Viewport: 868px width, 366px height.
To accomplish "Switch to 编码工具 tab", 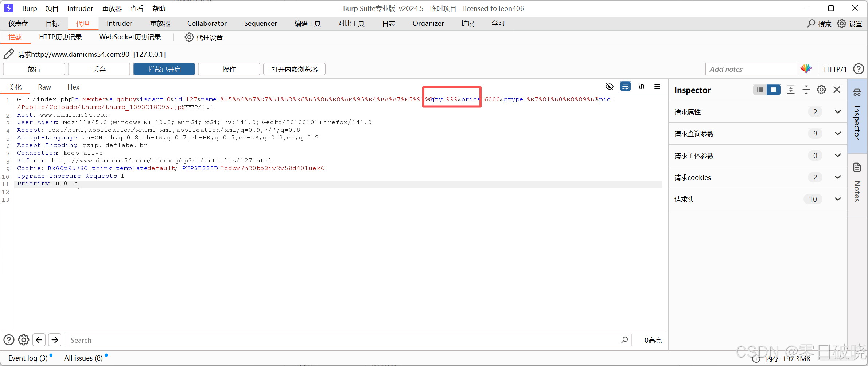I will coord(307,24).
